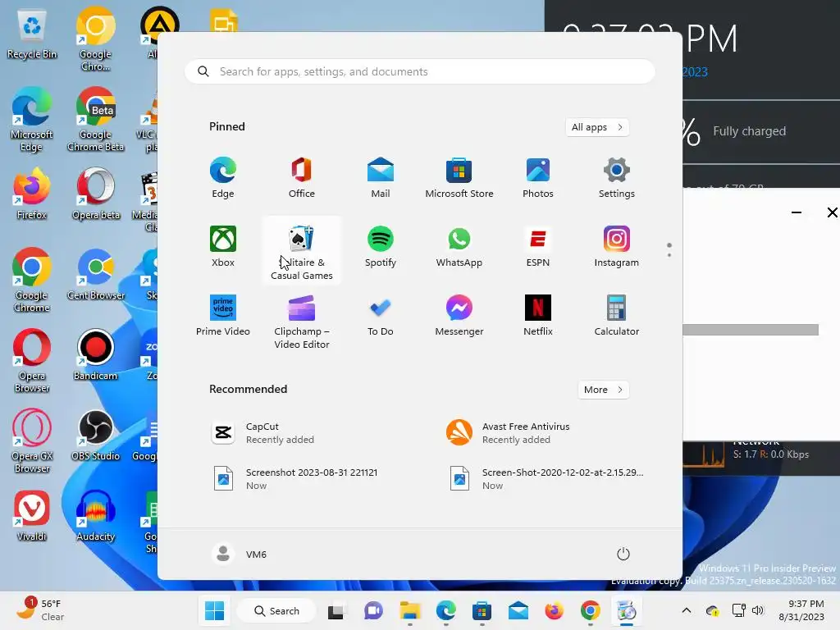Select Firefox desktop shortcut

(x=32, y=194)
